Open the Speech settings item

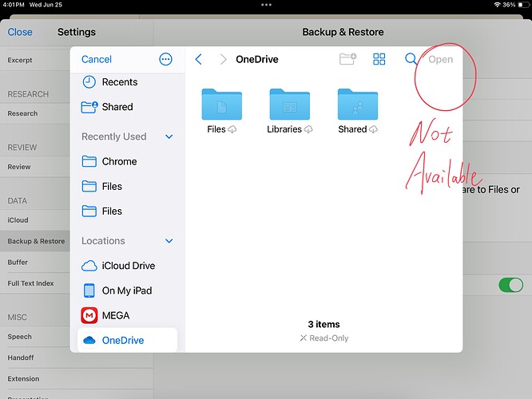[x=35, y=337]
